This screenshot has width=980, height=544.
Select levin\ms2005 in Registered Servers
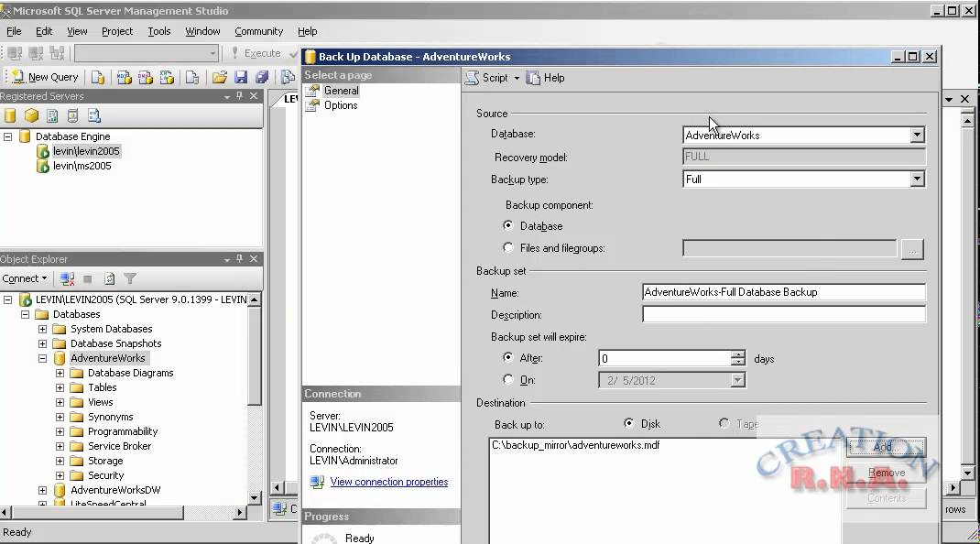pyautogui.click(x=82, y=166)
